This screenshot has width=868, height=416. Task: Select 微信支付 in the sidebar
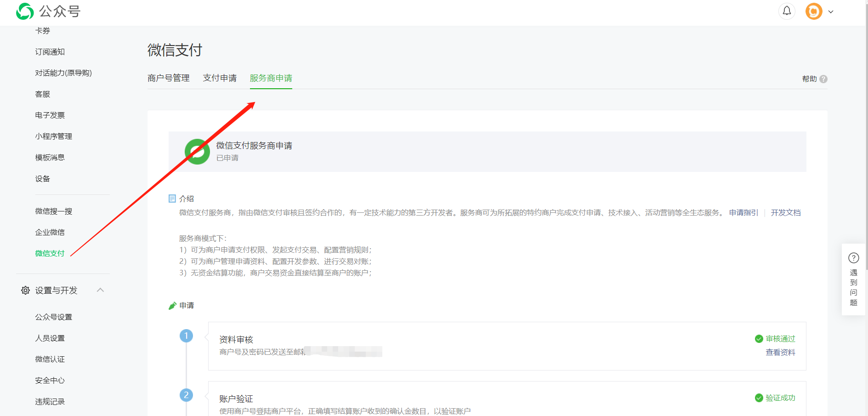coord(50,254)
